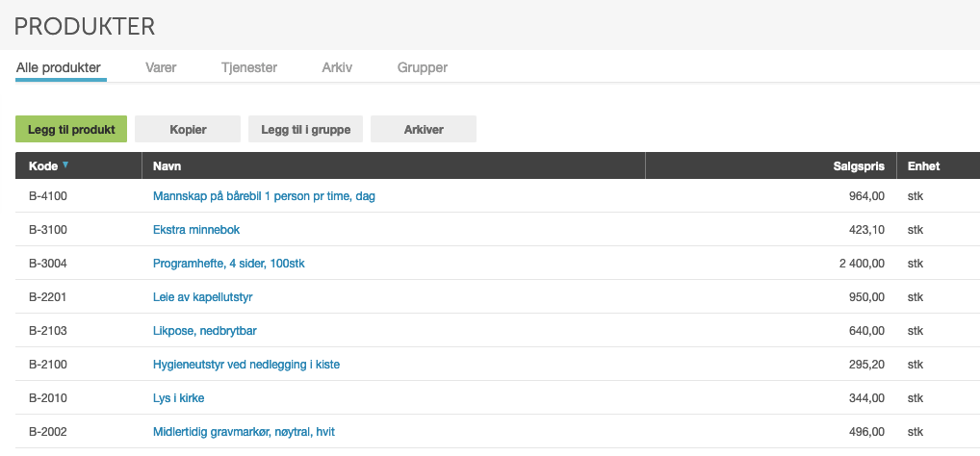Viewport: 980px width, 456px height.
Task: Open the Ekstra minnebok product
Action: [x=196, y=230]
